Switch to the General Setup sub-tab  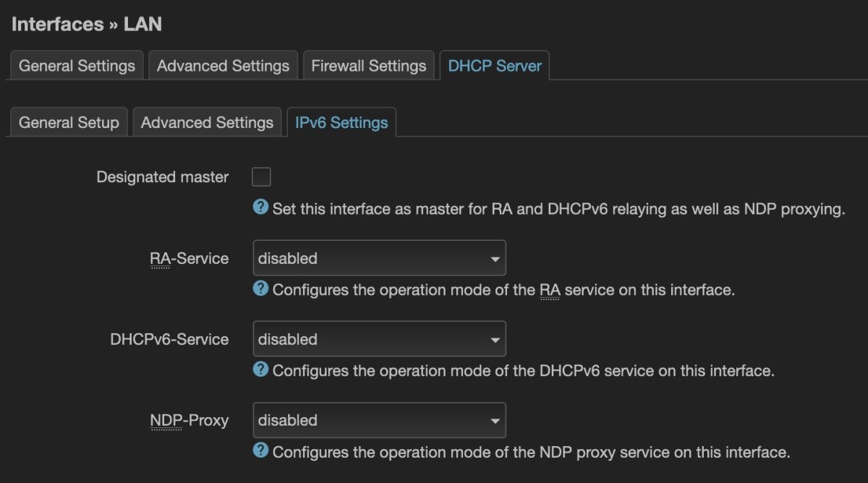(x=69, y=122)
